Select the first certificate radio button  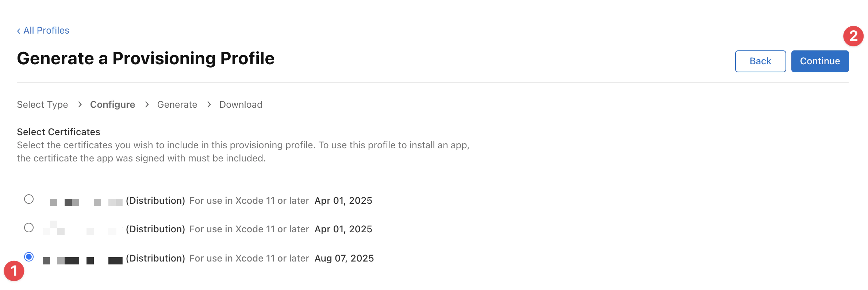(29, 199)
